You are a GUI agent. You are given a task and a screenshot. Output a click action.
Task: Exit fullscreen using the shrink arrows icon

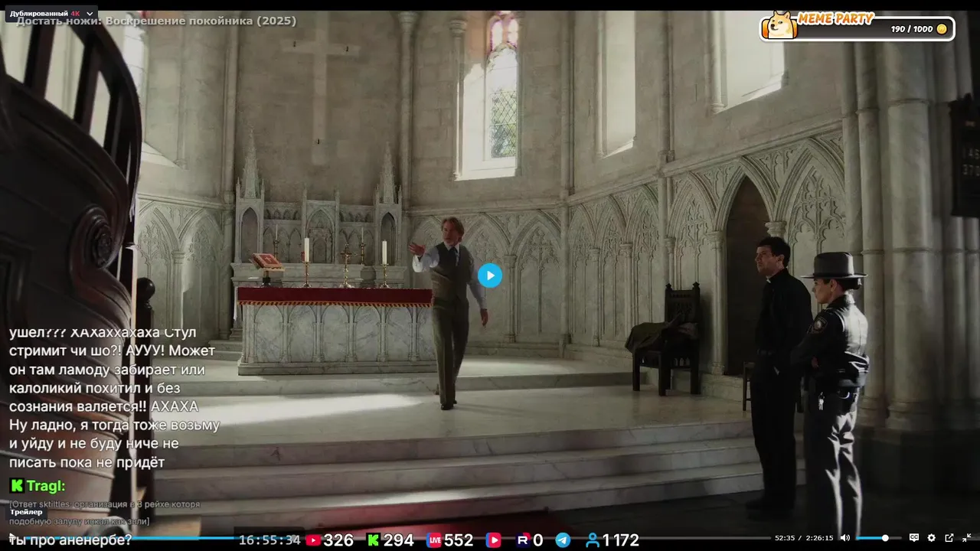pos(967,538)
